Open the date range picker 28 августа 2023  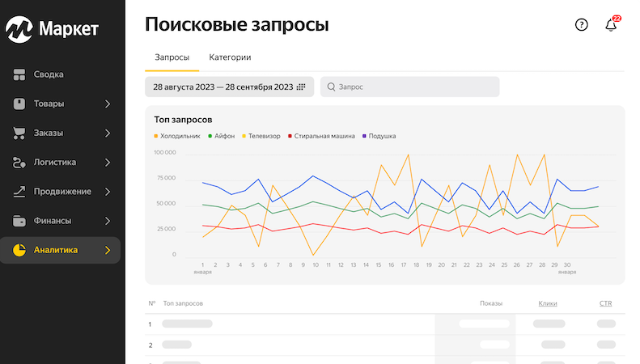tap(229, 87)
